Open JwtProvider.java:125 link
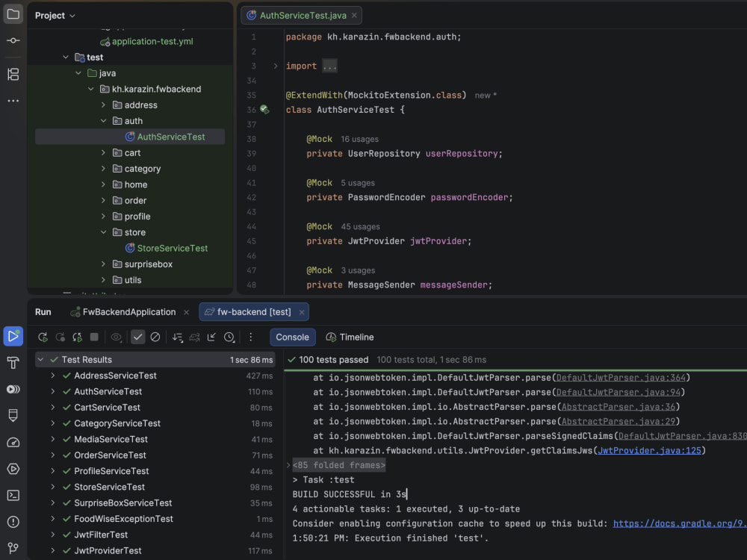 [x=649, y=450]
